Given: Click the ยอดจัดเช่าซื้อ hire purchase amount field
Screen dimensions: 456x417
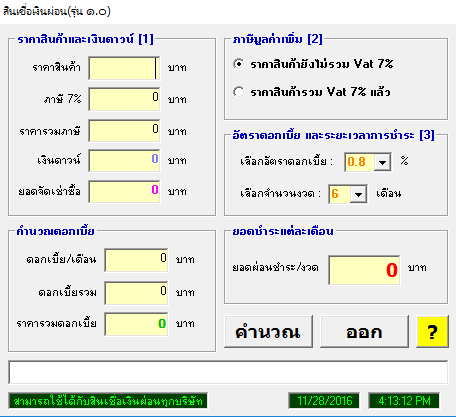Looking at the screenshot, I should click(x=124, y=192).
